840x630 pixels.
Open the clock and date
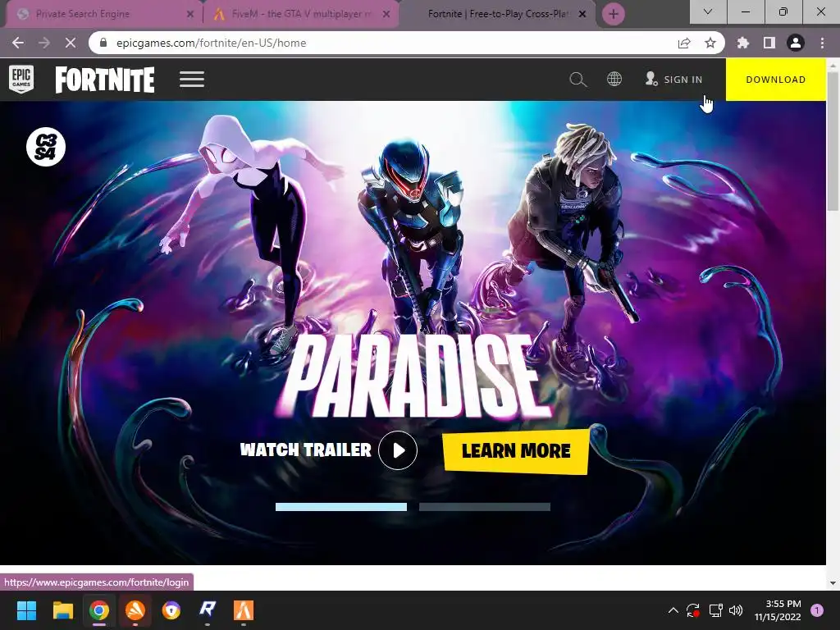click(778, 610)
